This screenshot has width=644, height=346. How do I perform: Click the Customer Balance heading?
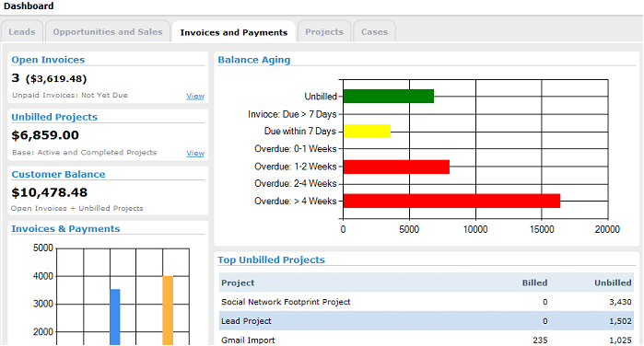58,174
